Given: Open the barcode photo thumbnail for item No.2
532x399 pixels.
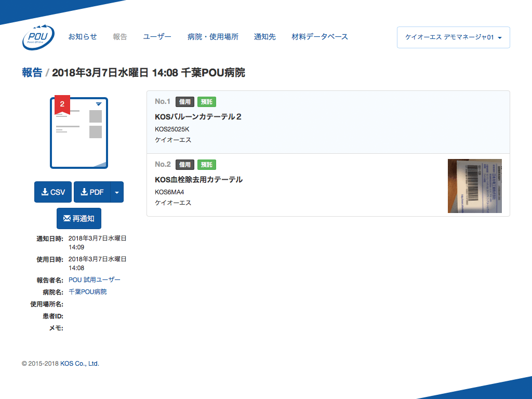Looking at the screenshot, I should [475, 186].
